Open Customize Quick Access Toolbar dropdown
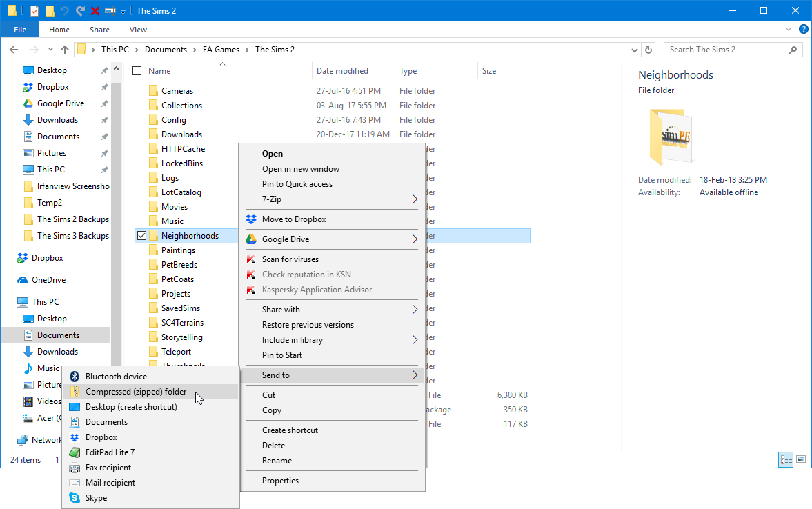Viewport: 812px width, 509px height. pyautogui.click(x=123, y=12)
